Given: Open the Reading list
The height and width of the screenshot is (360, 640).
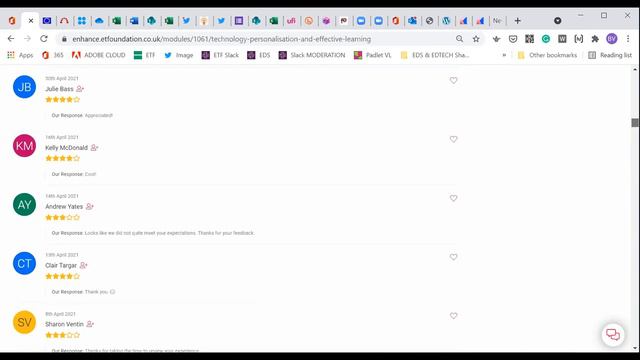Looking at the screenshot, I should (x=610, y=55).
